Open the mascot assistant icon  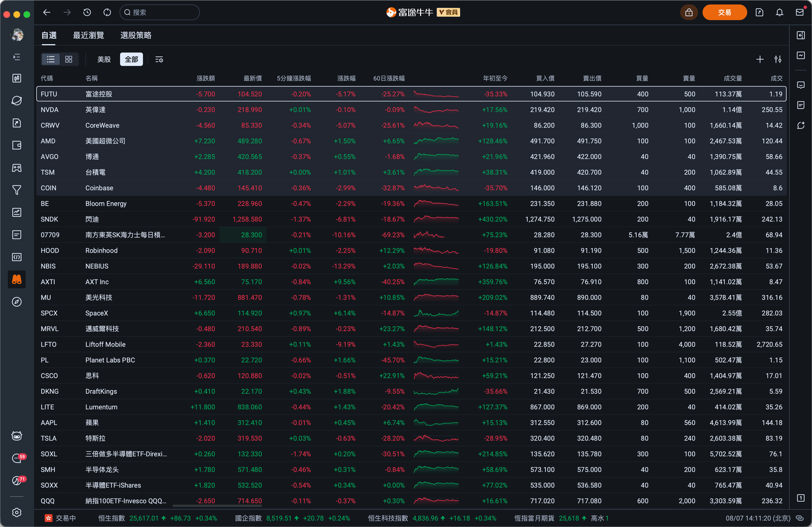17,436
